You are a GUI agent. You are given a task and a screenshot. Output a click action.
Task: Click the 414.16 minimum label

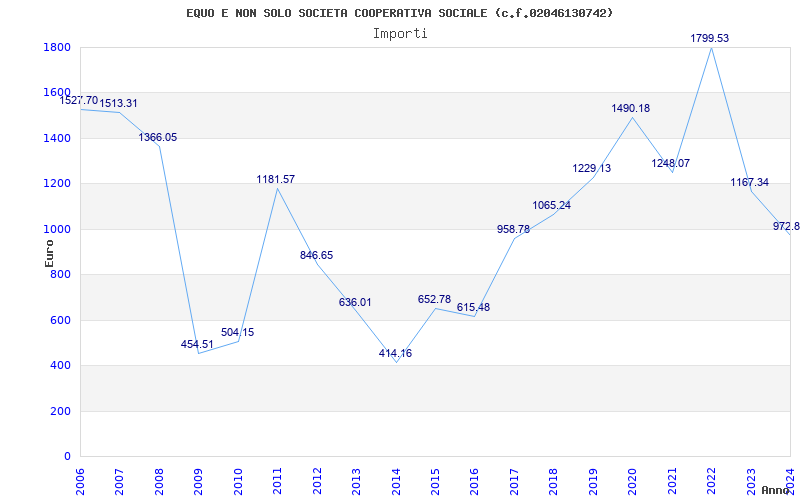click(395, 354)
